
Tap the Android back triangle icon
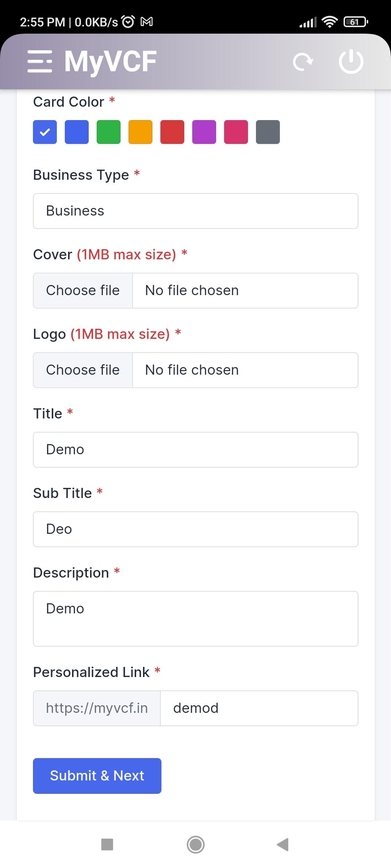pyautogui.click(x=283, y=844)
